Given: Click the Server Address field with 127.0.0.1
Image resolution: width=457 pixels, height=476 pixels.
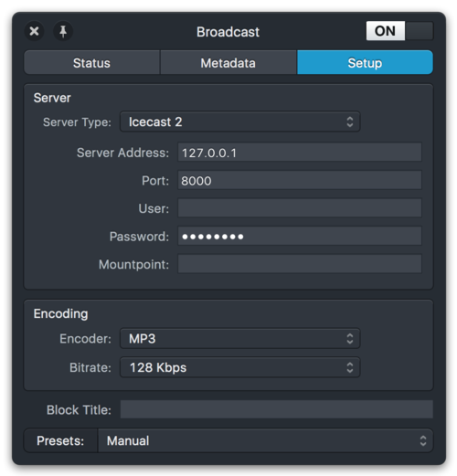Looking at the screenshot, I should [x=300, y=153].
